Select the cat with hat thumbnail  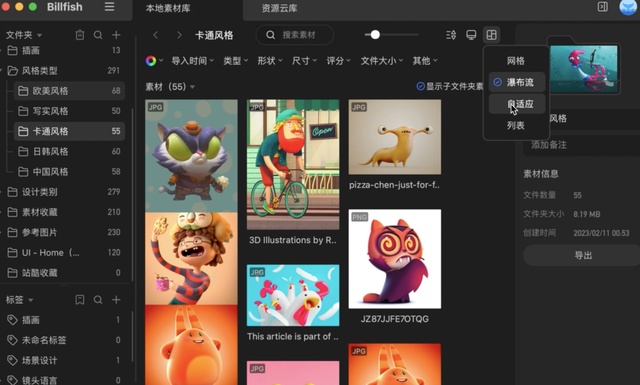[191, 156]
